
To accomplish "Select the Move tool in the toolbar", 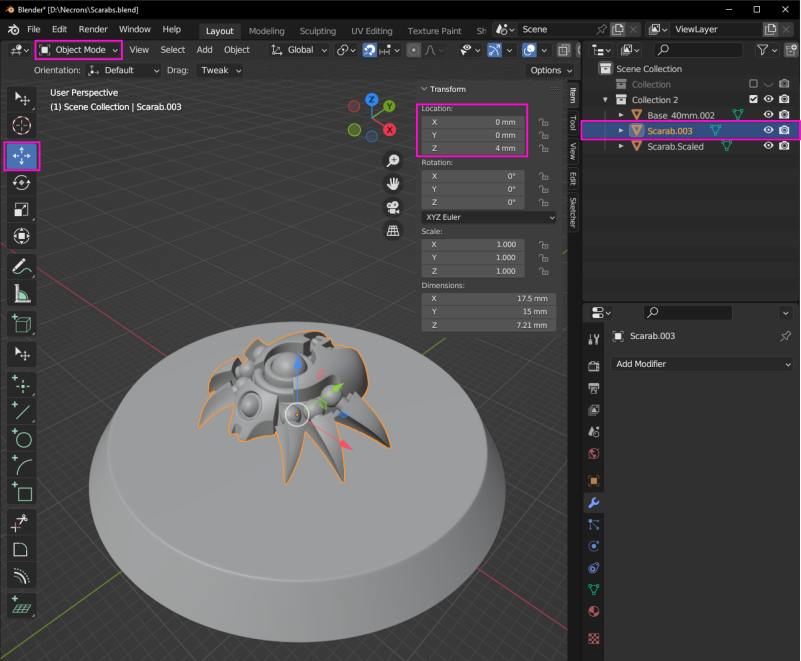I will (22, 155).
